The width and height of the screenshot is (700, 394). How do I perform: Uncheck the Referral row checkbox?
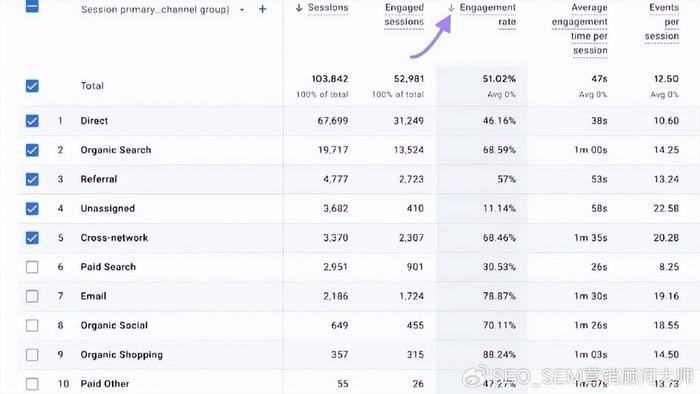point(32,179)
